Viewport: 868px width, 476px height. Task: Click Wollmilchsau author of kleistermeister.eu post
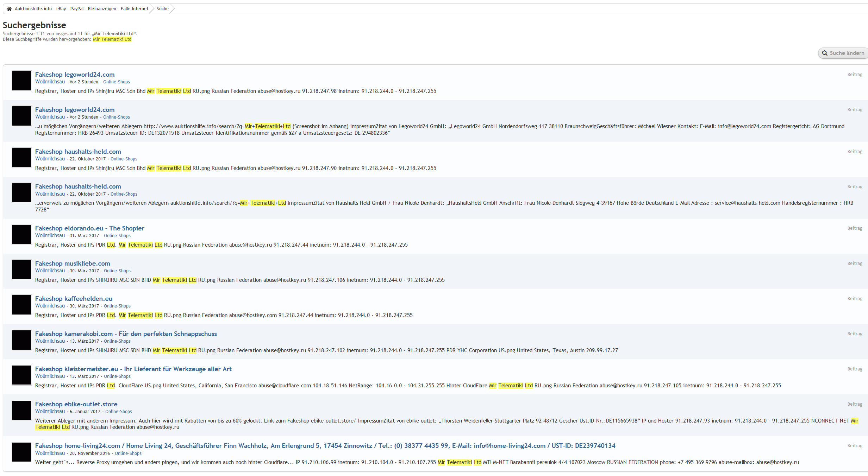[x=50, y=376]
